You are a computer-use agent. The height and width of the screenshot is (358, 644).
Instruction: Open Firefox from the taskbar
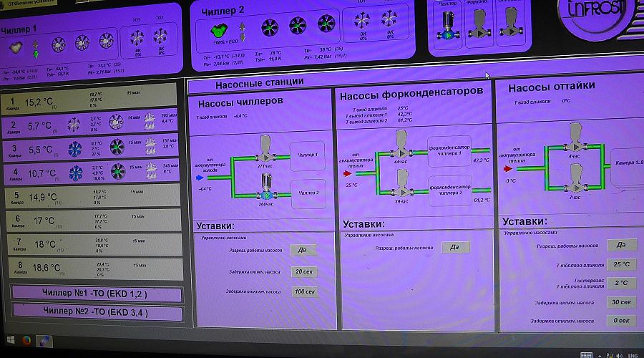[x=26, y=340]
